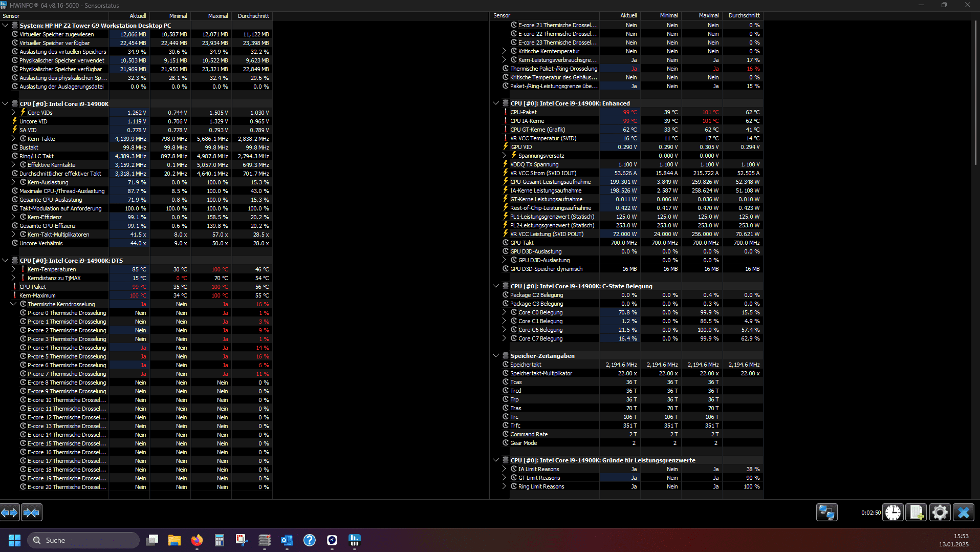Click left panel Sensor column header
The width and height of the screenshot is (980, 552).
pyautogui.click(x=54, y=16)
